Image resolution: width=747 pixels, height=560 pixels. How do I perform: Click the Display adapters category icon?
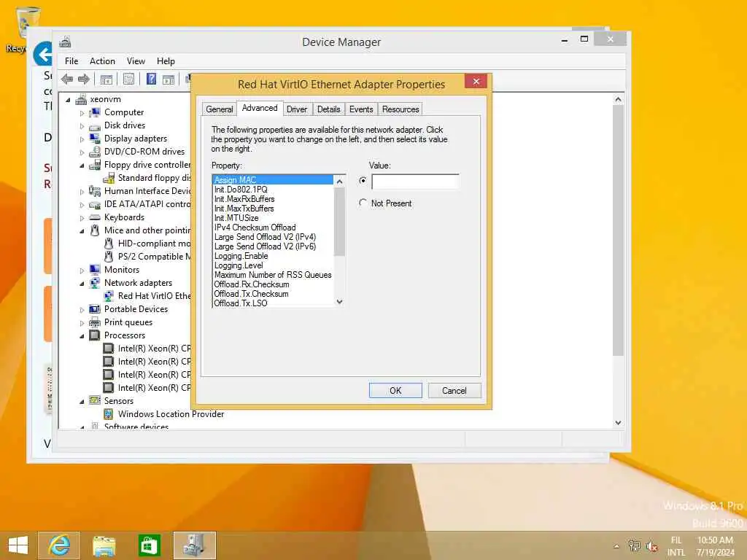[95, 139]
